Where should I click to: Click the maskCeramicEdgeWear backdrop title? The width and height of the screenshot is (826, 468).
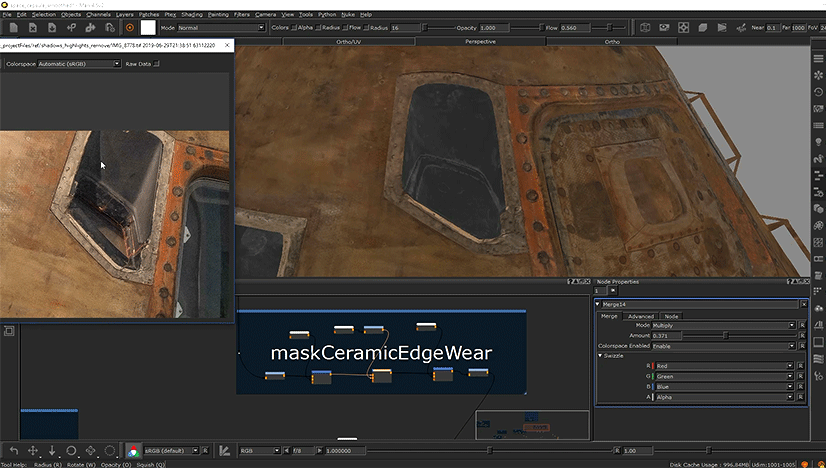coord(381,353)
